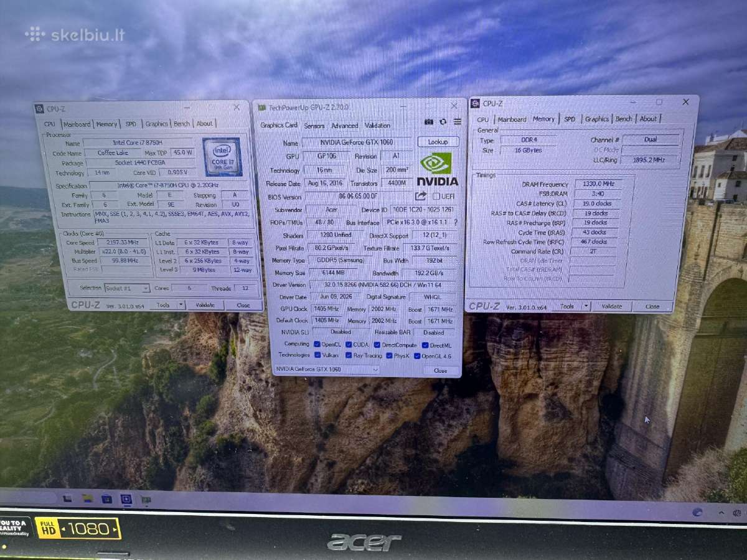Toggle the OpenCL checkbox
747x560 pixels.
coord(317,344)
